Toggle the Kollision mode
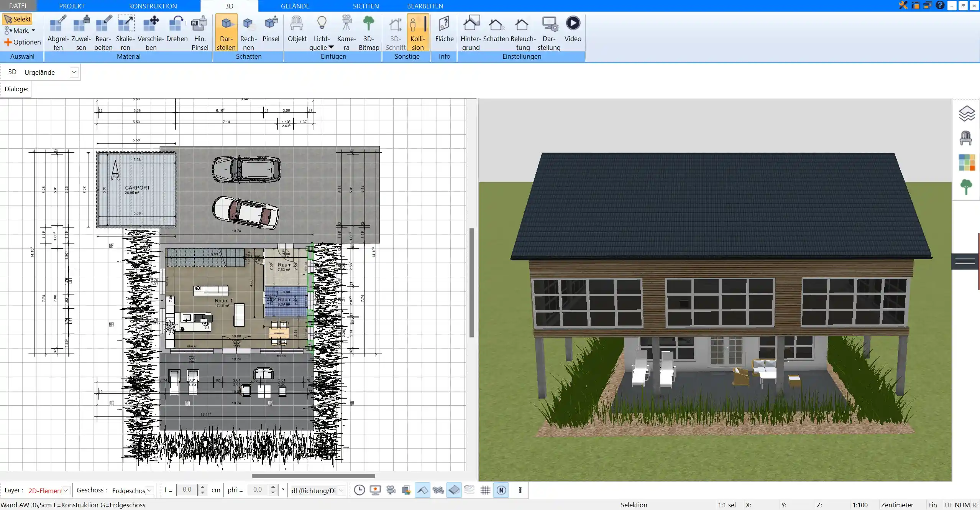Screen dimensions: 980x510 click(418, 33)
